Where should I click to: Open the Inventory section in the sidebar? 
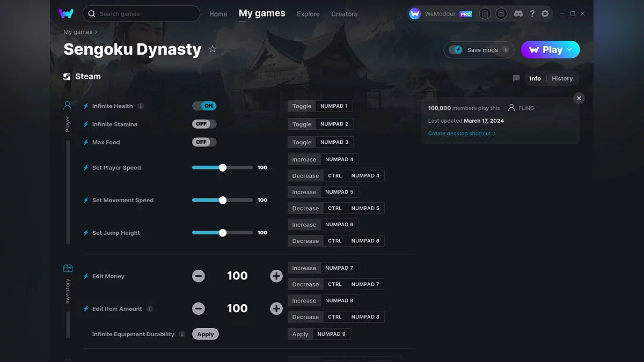[x=67, y=274]
